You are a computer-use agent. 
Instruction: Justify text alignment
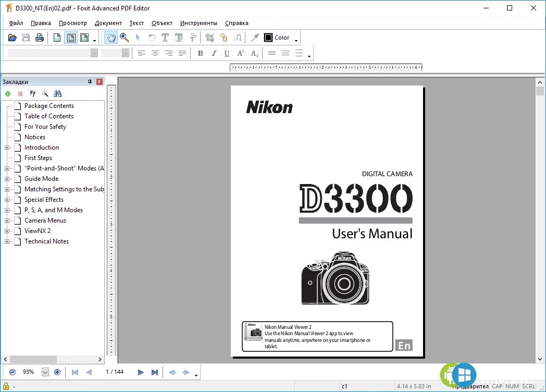coord(182,53)
